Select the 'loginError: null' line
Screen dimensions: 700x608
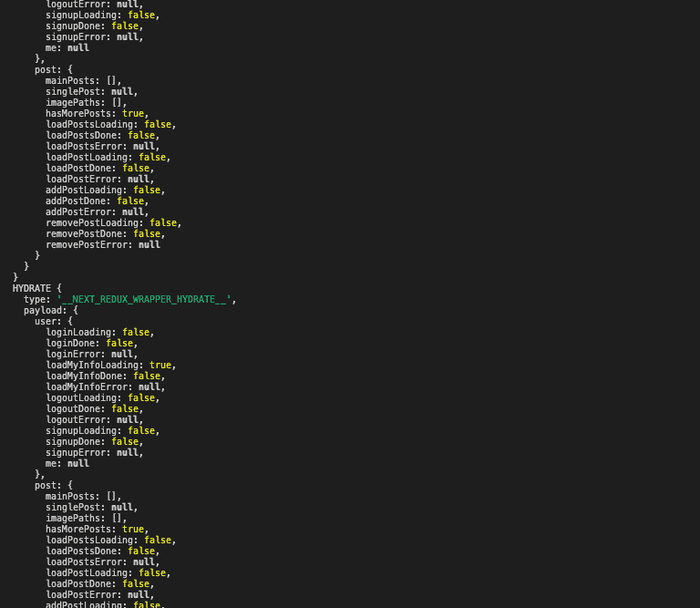[91, 354]
